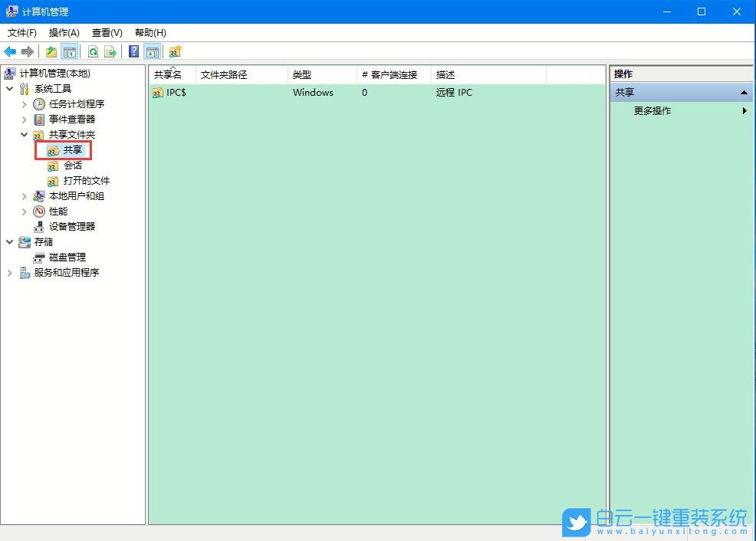Click the new share wizard toolbar icon

(x=176, y=52)
